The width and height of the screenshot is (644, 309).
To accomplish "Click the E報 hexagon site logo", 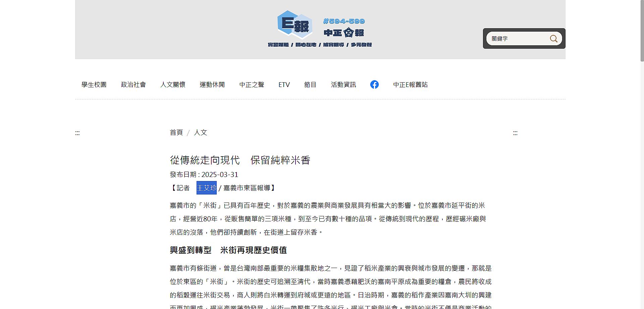I will pos(294,25).
